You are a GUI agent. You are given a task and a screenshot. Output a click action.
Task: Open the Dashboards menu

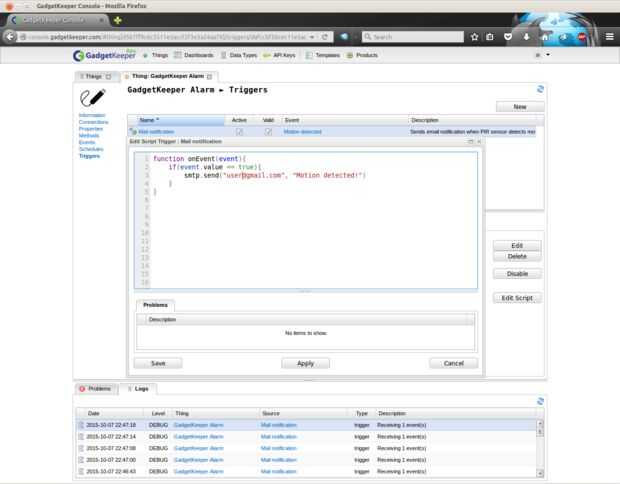point(194,55)
